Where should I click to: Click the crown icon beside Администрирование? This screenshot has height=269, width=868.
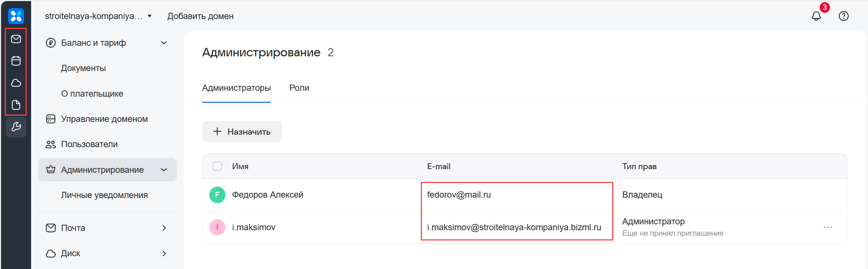[x=51, y=169]
